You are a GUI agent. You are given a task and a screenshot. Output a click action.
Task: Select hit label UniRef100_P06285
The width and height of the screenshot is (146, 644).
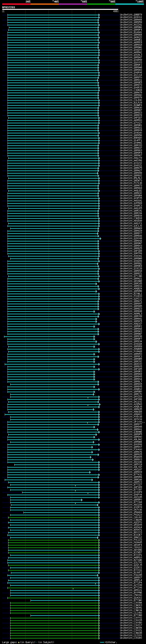tap(131, 575)
